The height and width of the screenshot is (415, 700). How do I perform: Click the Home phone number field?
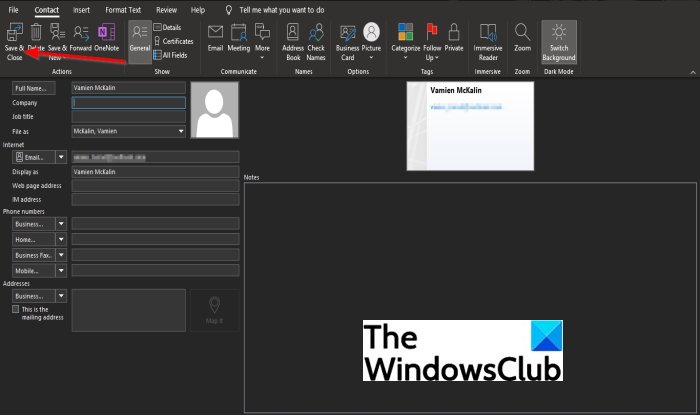point(155,239)
